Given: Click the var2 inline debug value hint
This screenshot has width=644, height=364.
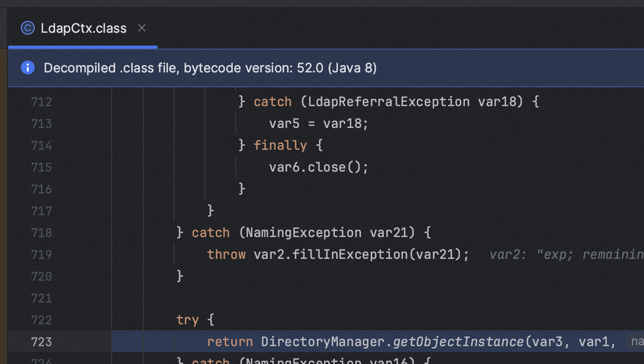Looking at the screenshot, I should pyautogui.click(x=567, y=255).
